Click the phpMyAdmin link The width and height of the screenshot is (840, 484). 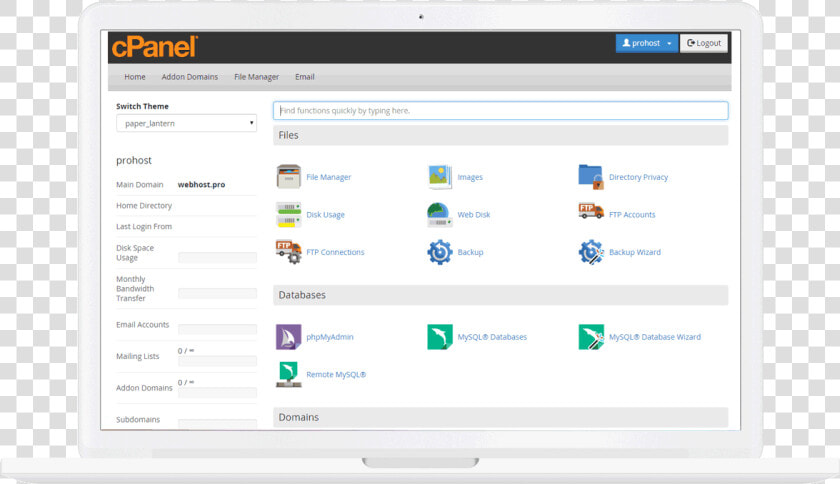(x=329, y=337)
